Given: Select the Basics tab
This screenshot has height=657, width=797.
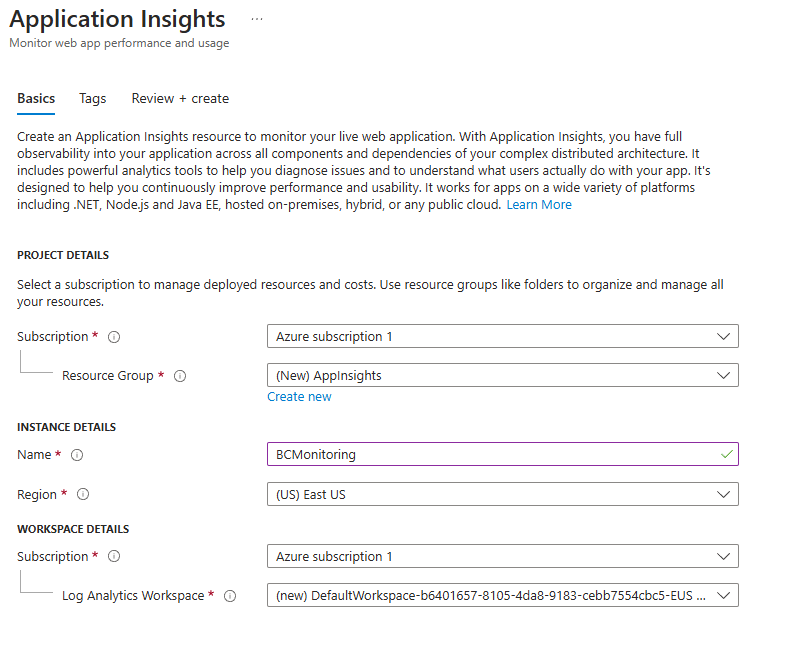Looking at the screenshot, I should (x=36, y=99).
